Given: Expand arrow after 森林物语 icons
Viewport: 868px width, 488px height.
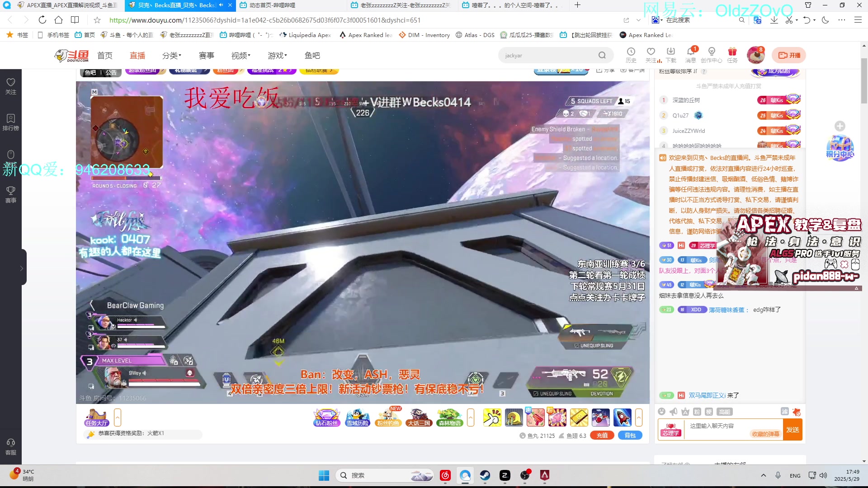Looking at the screenshot, I should pos(471,418).
